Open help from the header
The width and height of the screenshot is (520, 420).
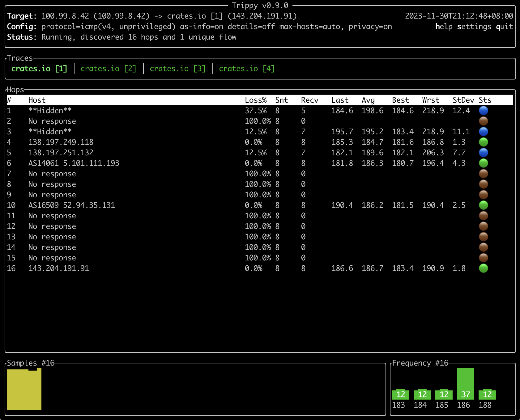pos(444,27)
